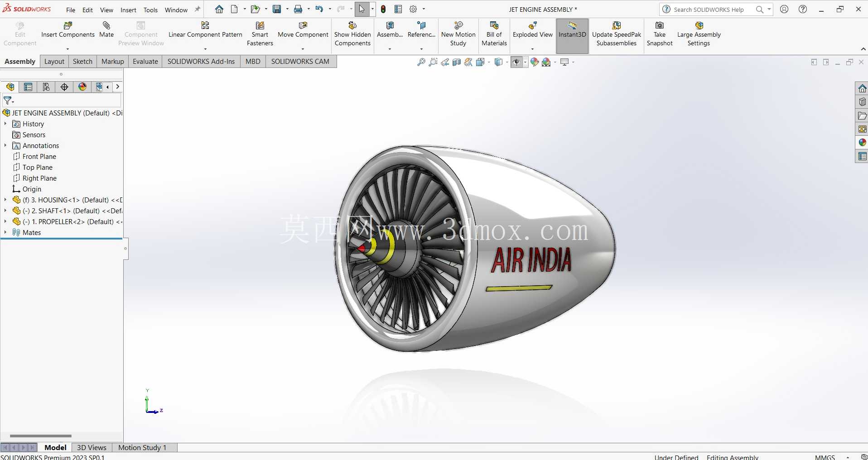
Task: Toggle Hide/Show Items eye button
Action: tap(516, 62)
